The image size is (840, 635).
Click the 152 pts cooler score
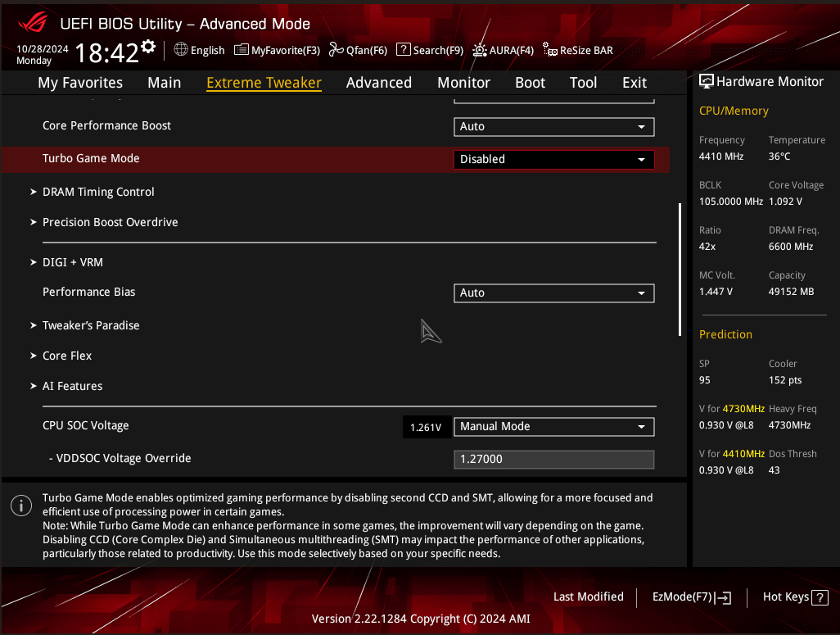(x=785, y=380)
